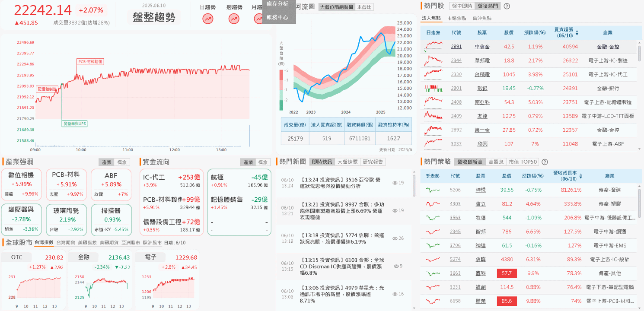Select 產業 in the 資金流向 panel
Screen dimensions: 644x311
[x=248, y=162]
